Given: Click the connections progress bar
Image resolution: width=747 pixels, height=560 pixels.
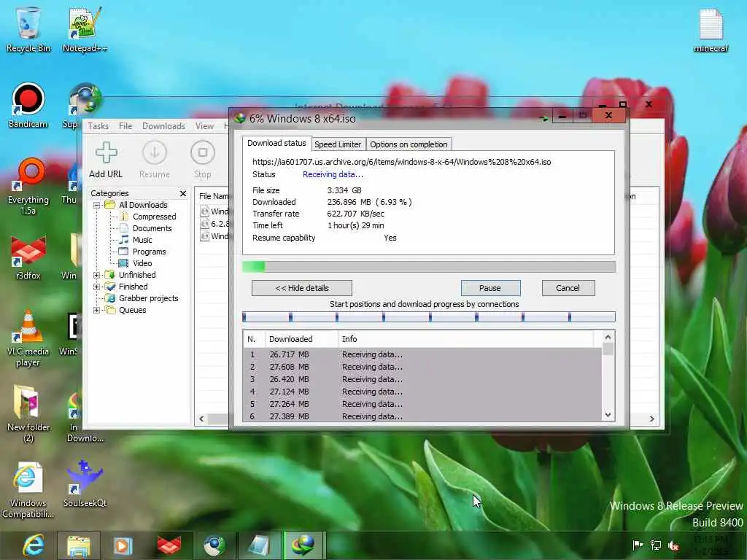Looking at the screenshot, I should (x=429, y=316).
